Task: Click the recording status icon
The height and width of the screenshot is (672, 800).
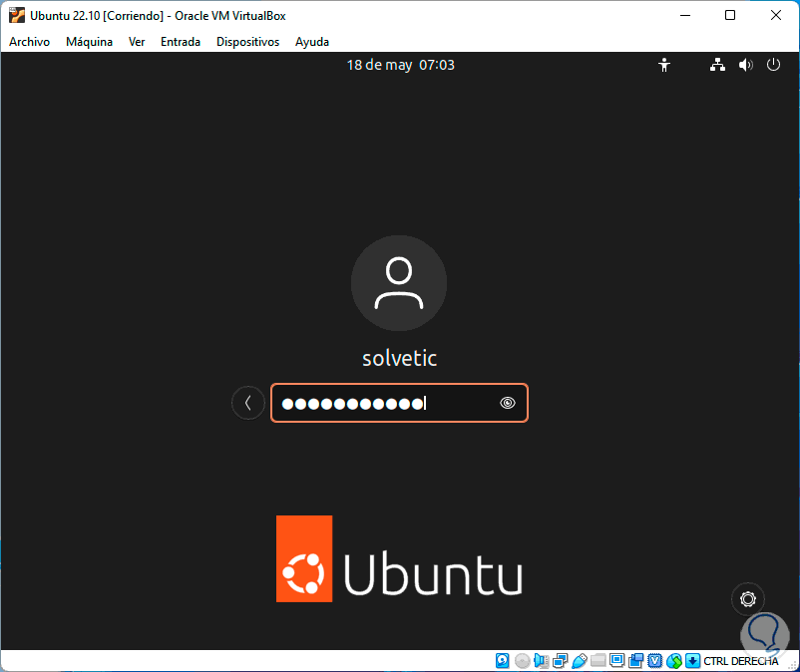Action: pos(635,661)
